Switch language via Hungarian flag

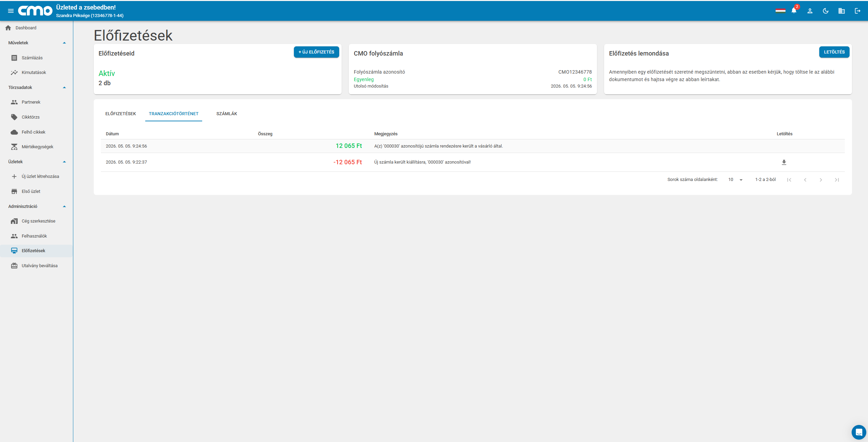[x=780, y=11]
